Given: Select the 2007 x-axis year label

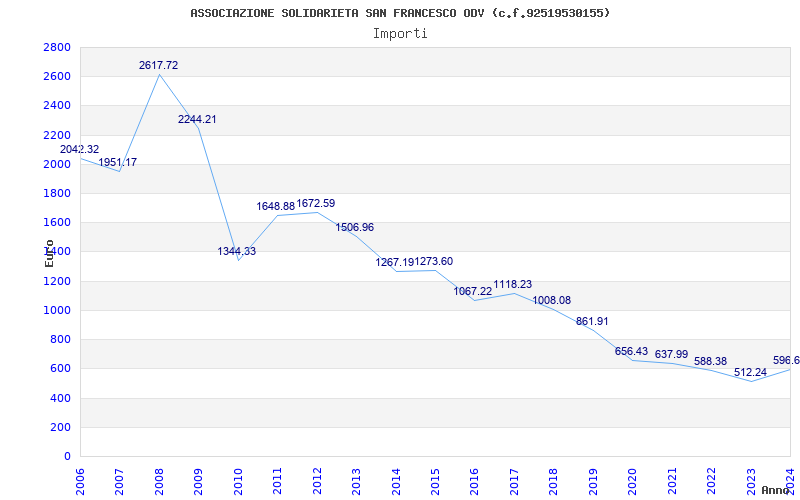Looking at the screenshot, I should 119,482.
